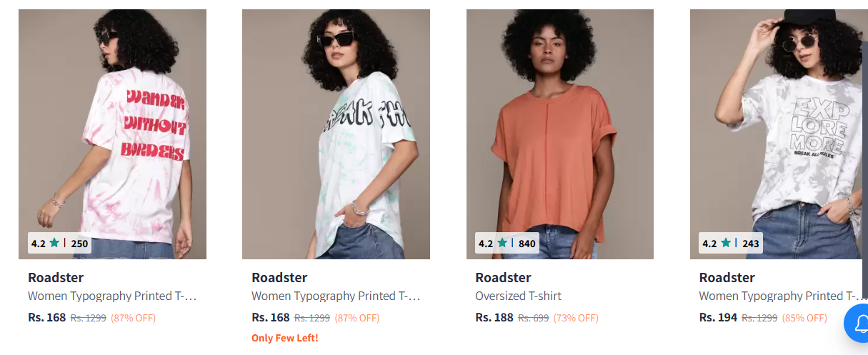868x355 pixels.
Task: Click the 4.2 rating badge with 840 reviews
Action: pos(507,243)
